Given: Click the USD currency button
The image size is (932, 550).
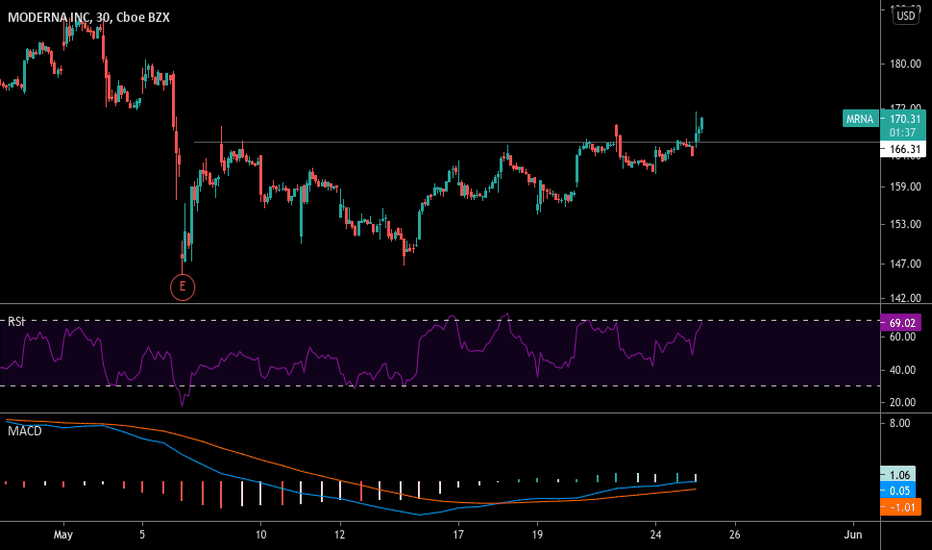Looking at the screenshot, I should point(906,15).
